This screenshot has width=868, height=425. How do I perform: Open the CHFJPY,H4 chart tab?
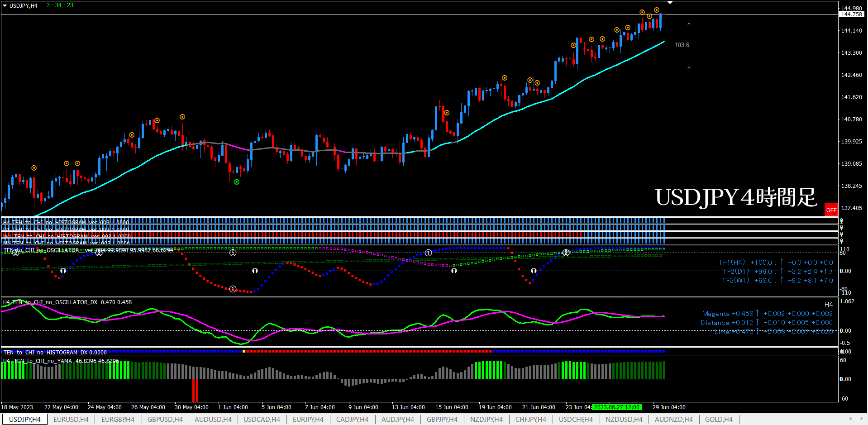click(x=531, y=420)
